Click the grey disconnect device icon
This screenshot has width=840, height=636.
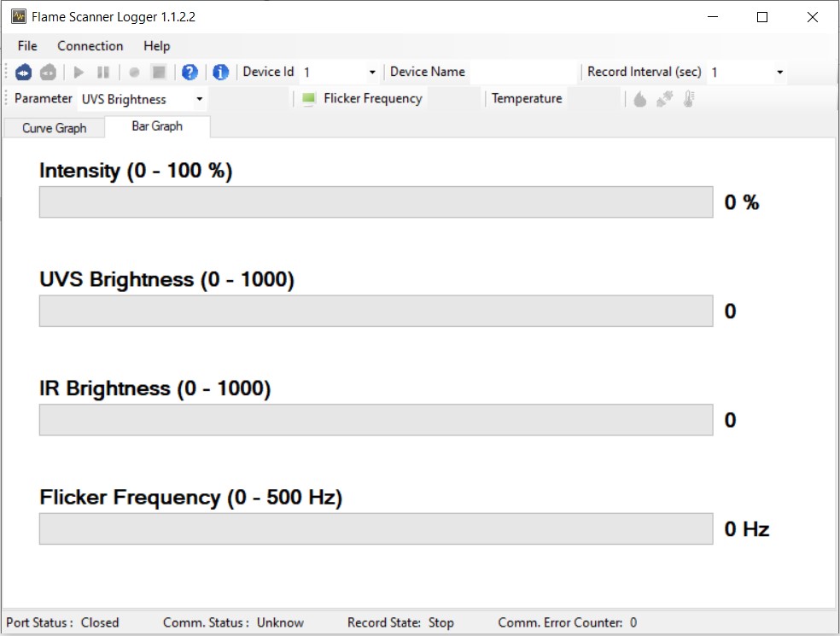coord(49,73)
